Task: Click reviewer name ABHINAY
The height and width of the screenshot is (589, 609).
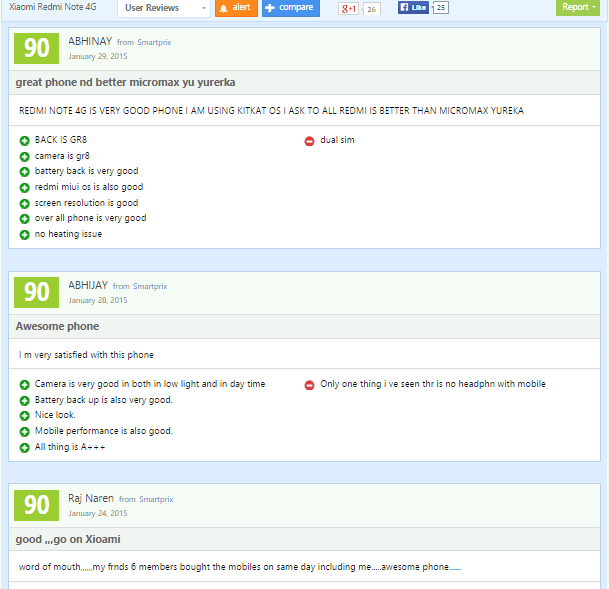Action: coord(90,41)
